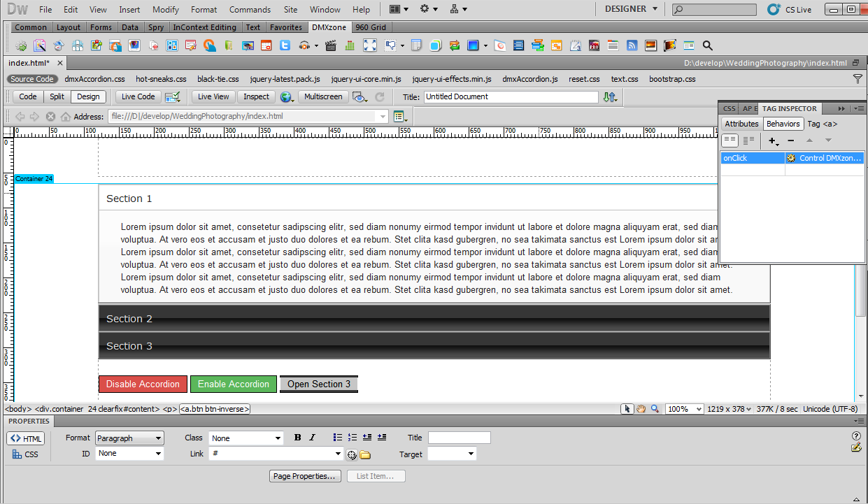Switch Properties to HTML mode

(x=26, y=438)
